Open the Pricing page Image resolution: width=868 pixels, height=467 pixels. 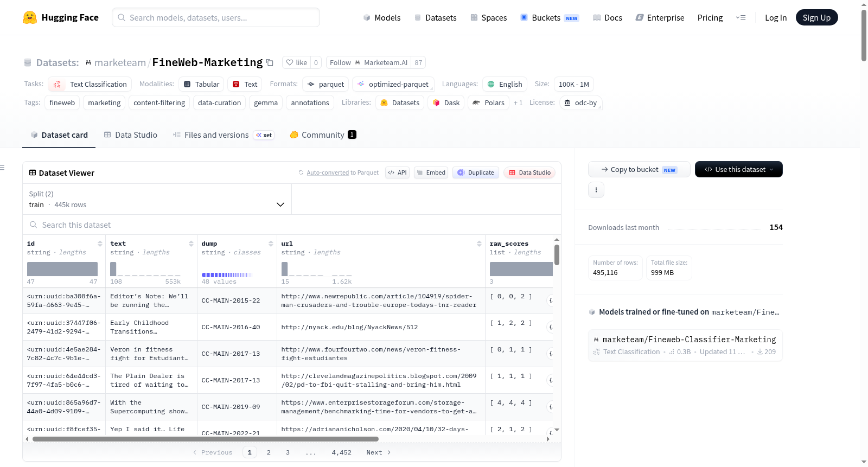710,17
